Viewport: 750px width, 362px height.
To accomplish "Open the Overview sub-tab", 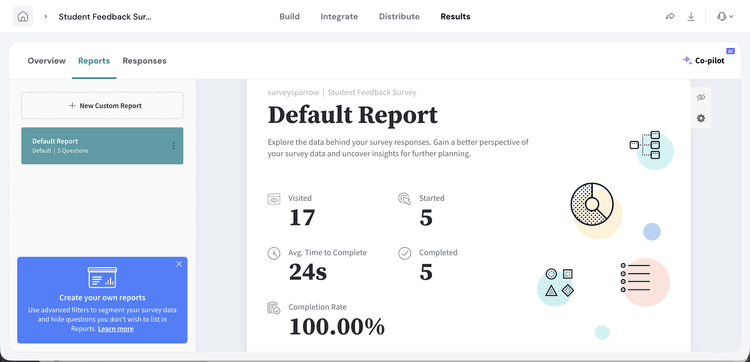I will pos(46,61).
